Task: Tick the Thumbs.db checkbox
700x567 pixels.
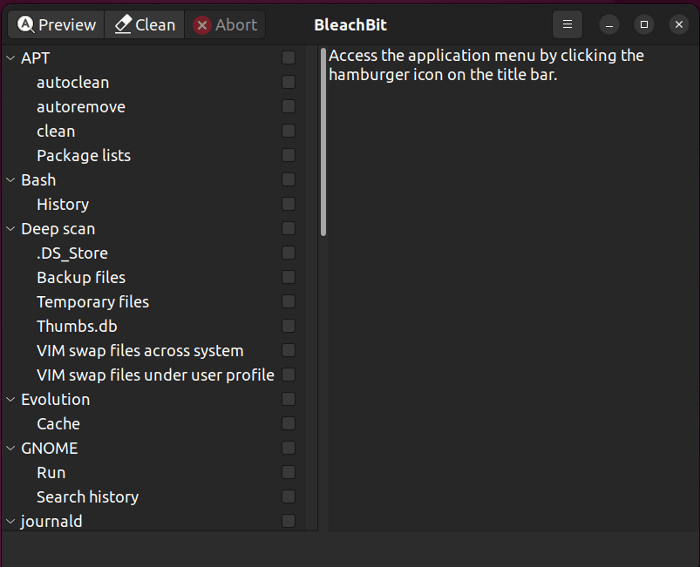Action: [x=288, y=326]
